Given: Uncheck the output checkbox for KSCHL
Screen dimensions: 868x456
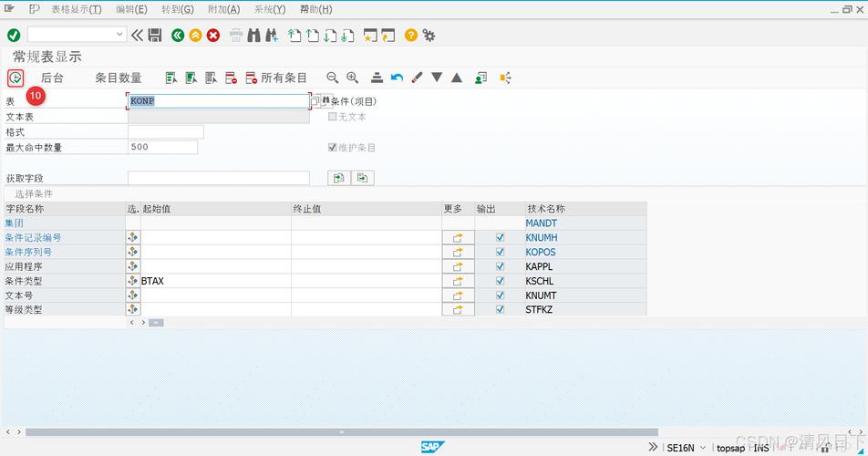Looking at the screenshot, I should click(x=500, y=281).
